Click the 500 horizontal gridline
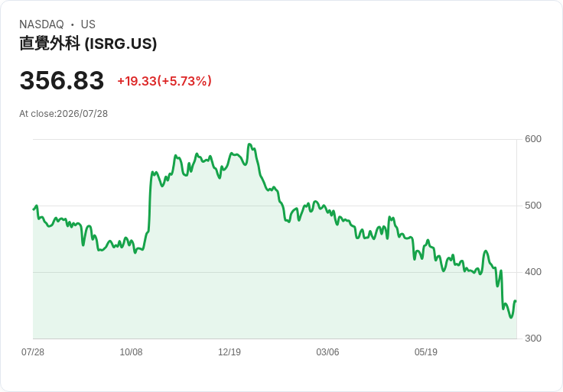 275,206
